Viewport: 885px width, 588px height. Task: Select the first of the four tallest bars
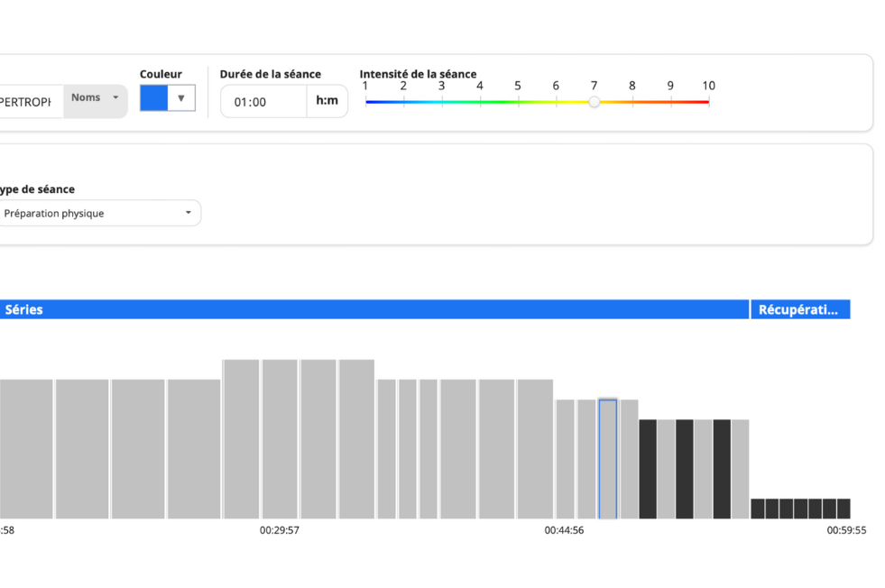[241, 438]
